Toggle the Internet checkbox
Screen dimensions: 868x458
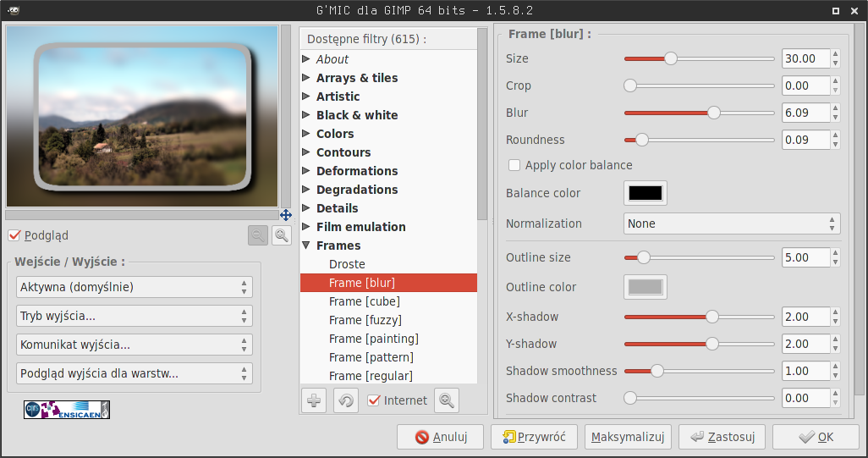click(374, 400)
